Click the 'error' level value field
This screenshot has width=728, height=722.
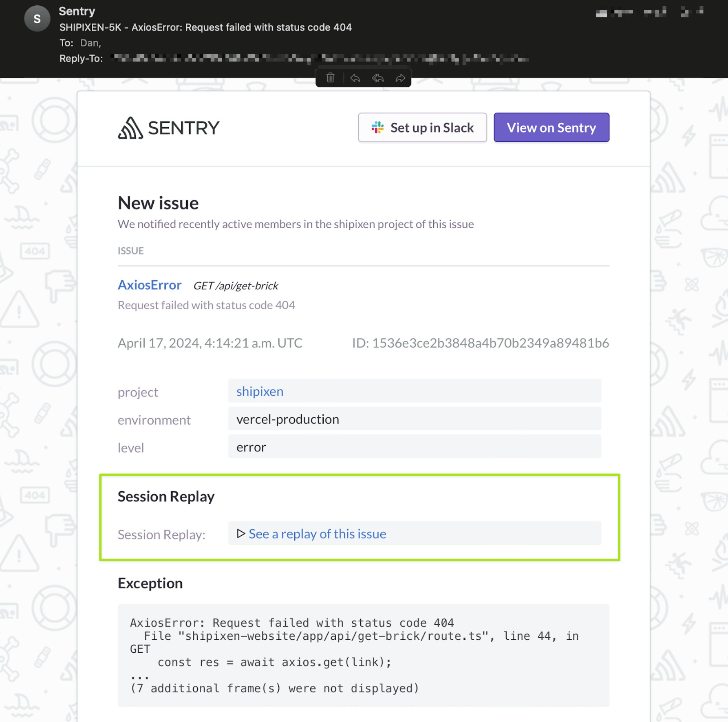pyautogui.click(x=251, y=447)
